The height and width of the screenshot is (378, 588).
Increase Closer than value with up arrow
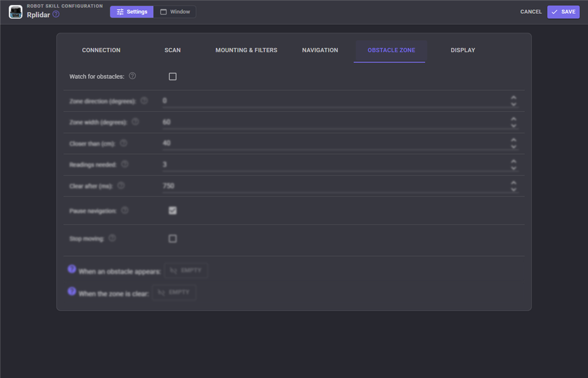point(513,140)
